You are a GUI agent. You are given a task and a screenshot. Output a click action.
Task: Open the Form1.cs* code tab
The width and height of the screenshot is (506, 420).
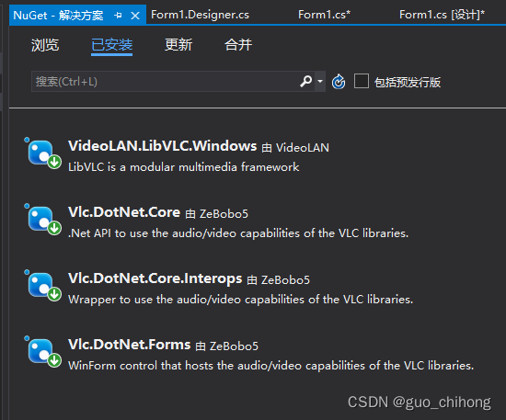tap(324, 15)
